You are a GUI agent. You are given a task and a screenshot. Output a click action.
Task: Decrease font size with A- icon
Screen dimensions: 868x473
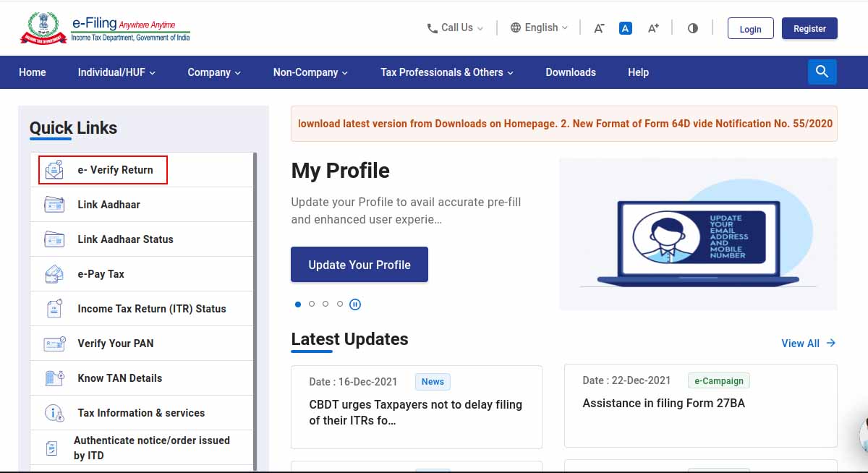pyautogui.click(x=599, y=28)
